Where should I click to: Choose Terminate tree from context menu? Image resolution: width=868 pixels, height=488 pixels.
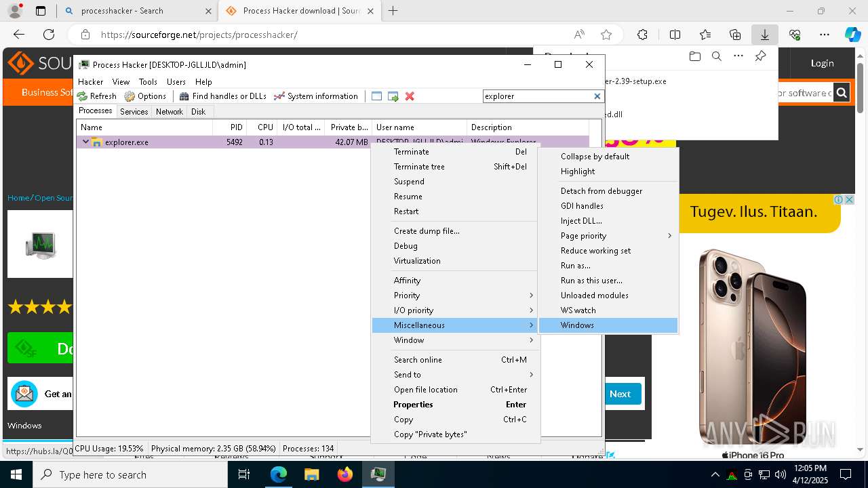(x=456, y=167)
